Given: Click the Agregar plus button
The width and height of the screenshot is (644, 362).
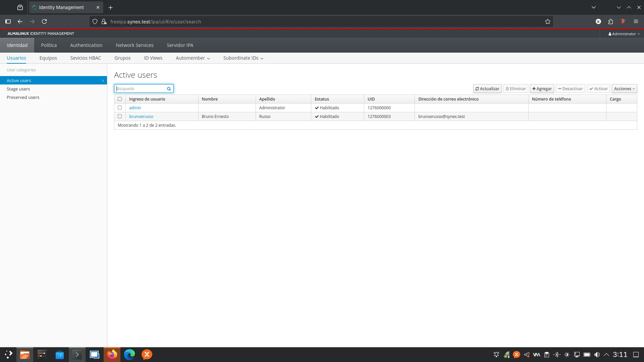Looking at the screenshot, I should coord(542,89).
